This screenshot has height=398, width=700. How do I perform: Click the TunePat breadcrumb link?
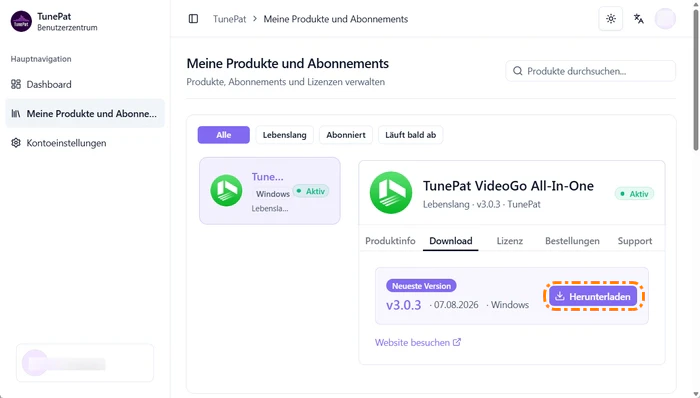[229, 19]
